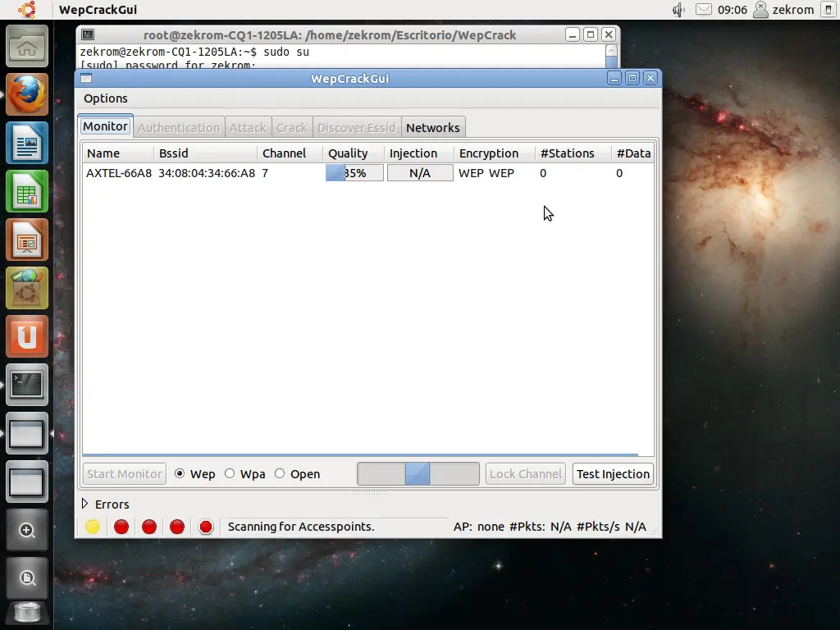Screen dimensions: 840x630
Task: Sort by the Name column header
Action: pyautogui.click(x=118, y=153)
